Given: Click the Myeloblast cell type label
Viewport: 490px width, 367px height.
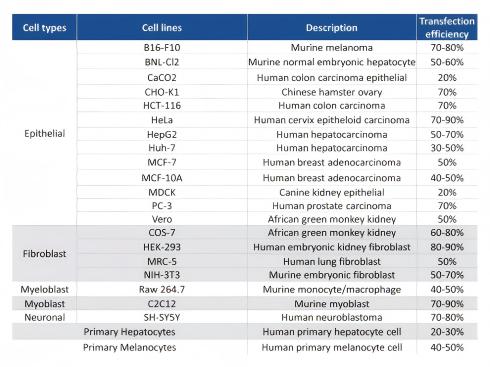Looking at the screenshot, I should pos(44,289).
